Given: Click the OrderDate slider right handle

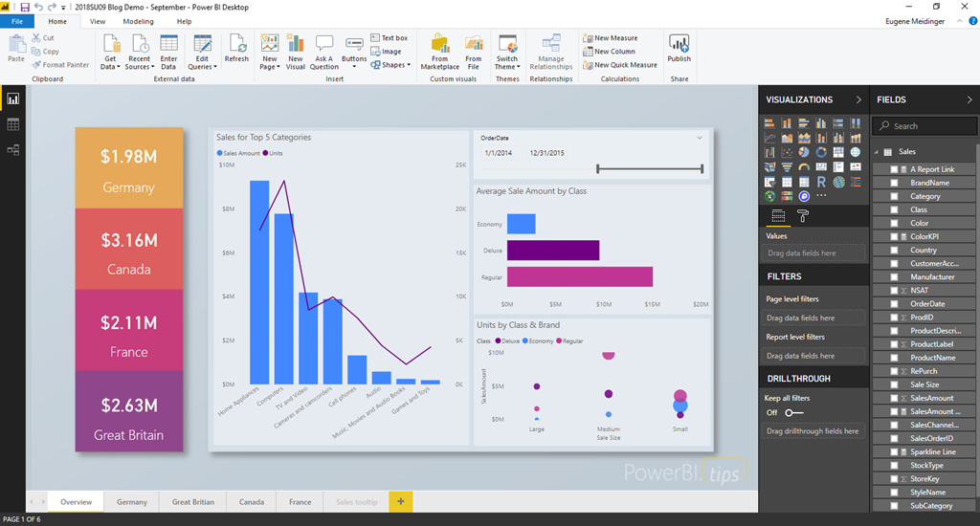Looking at the screenshot, I should pyautogui.click(x=702, y=168).
